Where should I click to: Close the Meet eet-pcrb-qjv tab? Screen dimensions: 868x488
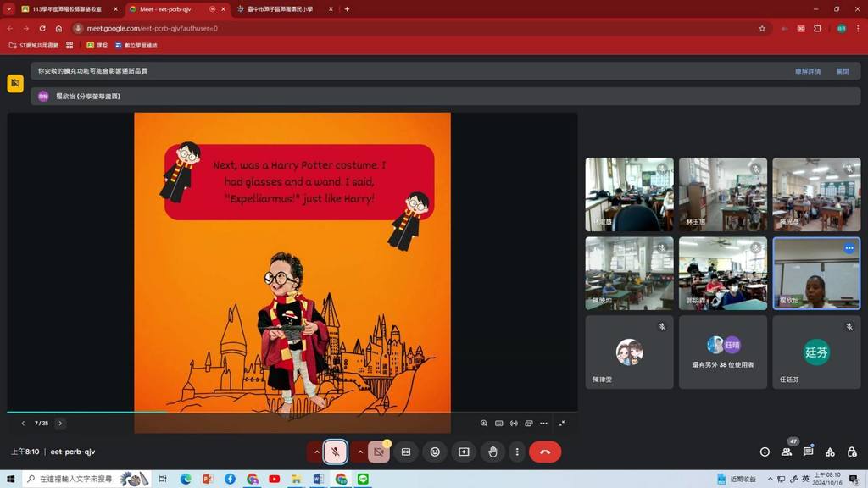223,9
